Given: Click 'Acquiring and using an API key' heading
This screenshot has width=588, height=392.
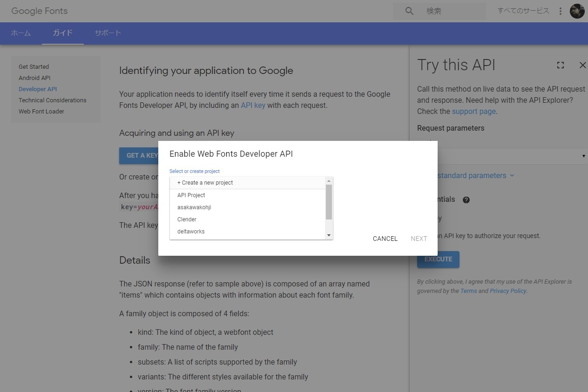Looking at the screenshot, I should pyautogui.click(x=176, y=133).
